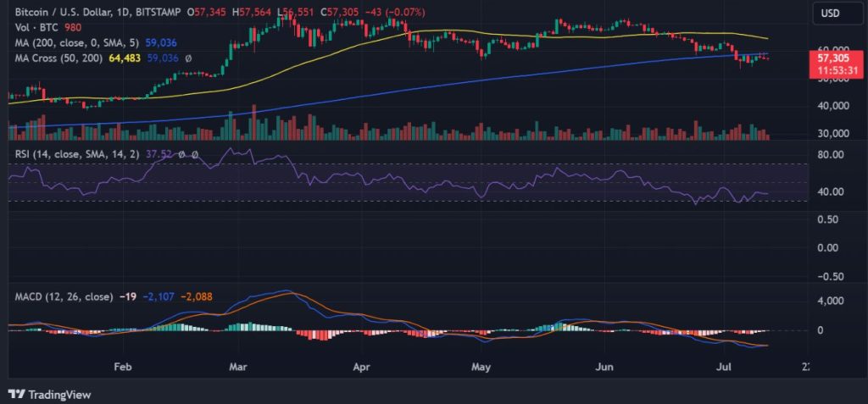
Task: Click the 80.00 RSI axis label
Action: coord(831,154)
